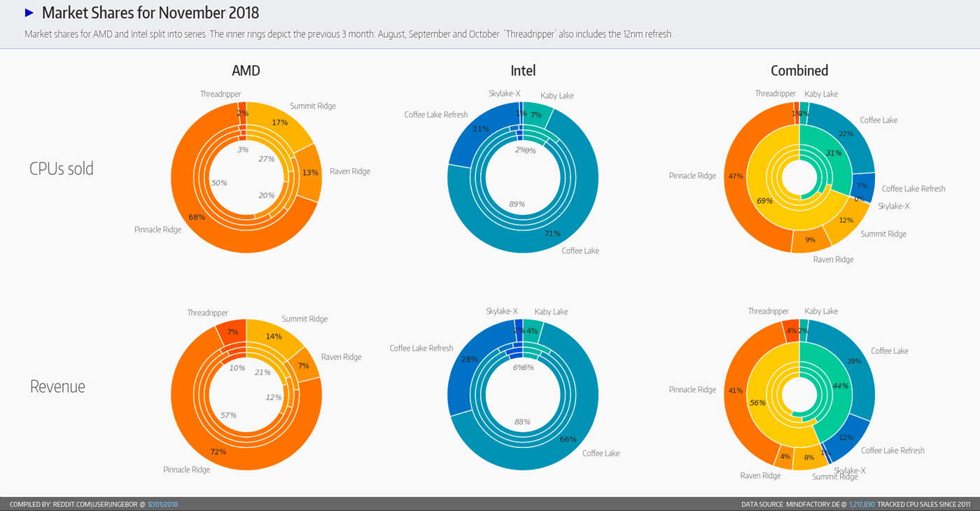Click the AMD column heading
The width and height of the screenshot is (980, 511).
(246, 71)
